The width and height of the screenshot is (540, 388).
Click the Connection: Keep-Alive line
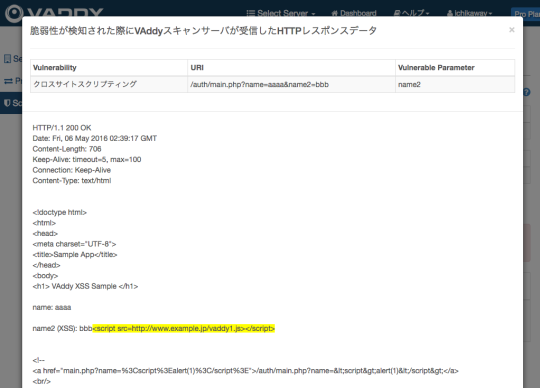click(x=72, y=170)
